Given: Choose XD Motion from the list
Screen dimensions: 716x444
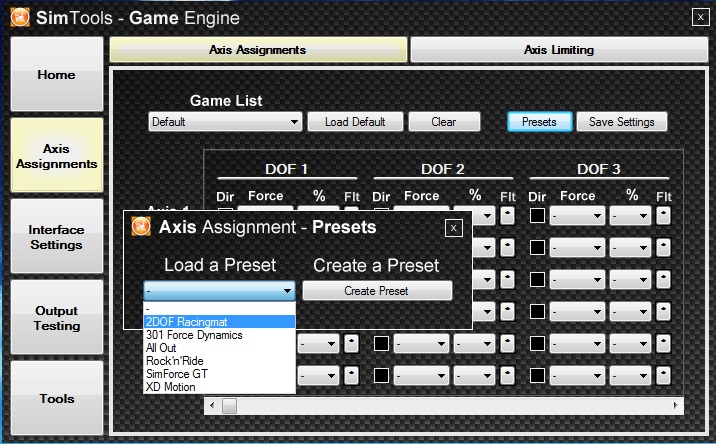Looking at the screenshot, I should [x=219, y=387].
